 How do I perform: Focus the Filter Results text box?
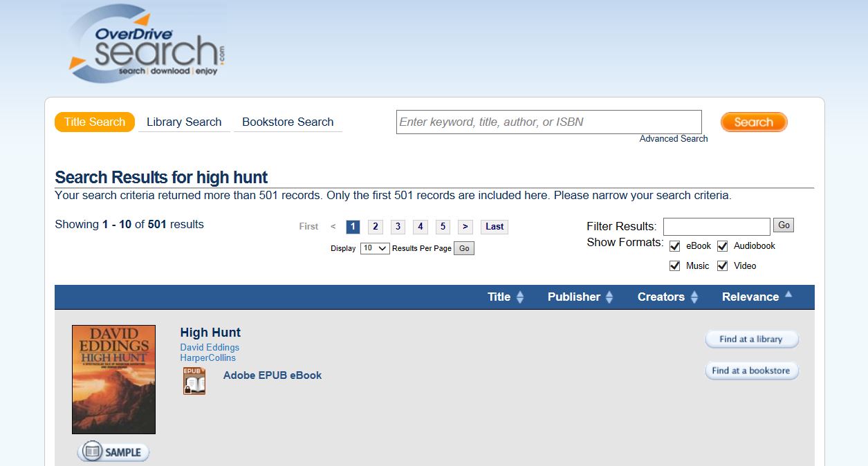717,227
